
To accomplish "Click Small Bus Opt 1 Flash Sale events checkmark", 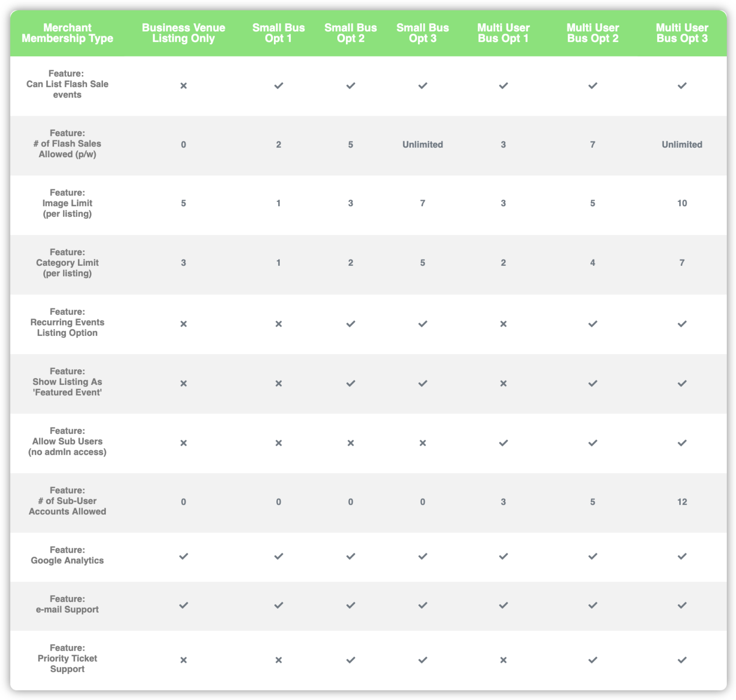I will tap(278, 86).
